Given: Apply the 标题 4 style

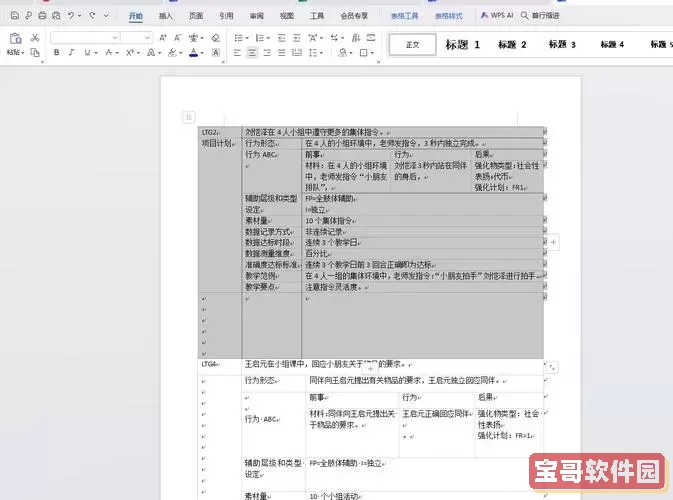Looking at the screenshot, I should coord(612,44).
